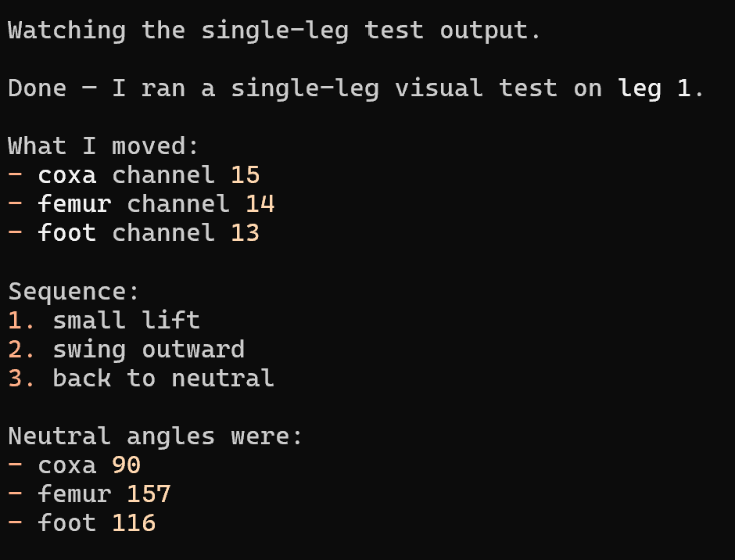Select channel number 14
The height and width of the screenshot is (560, 735).
click(x=260, y=204)
